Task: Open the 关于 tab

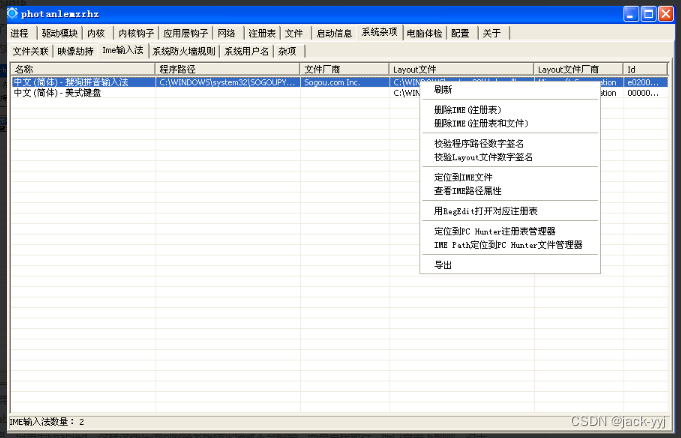Action: [492, 33]
